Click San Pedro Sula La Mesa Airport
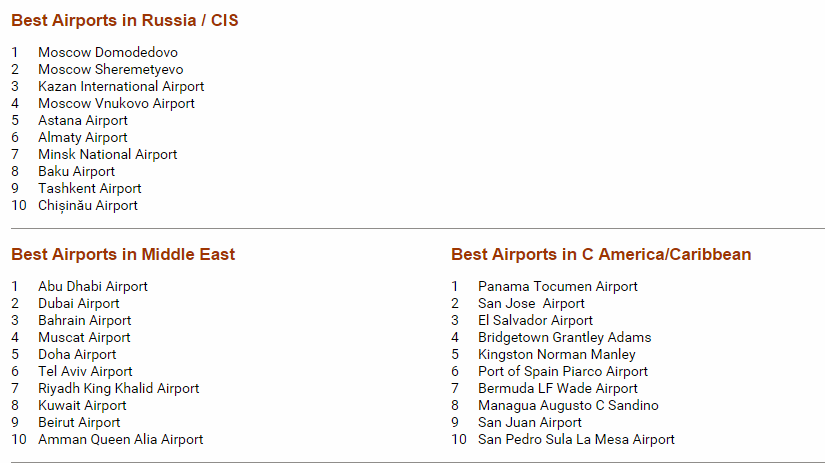 pos(576,439)
